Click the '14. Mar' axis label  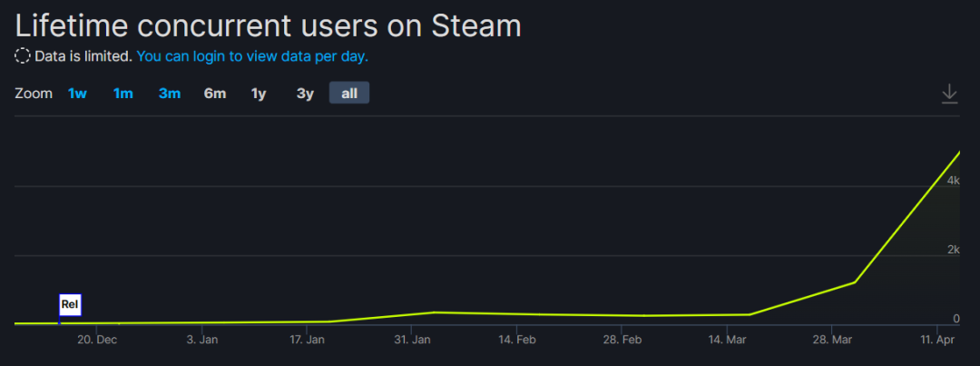point(727,341)
